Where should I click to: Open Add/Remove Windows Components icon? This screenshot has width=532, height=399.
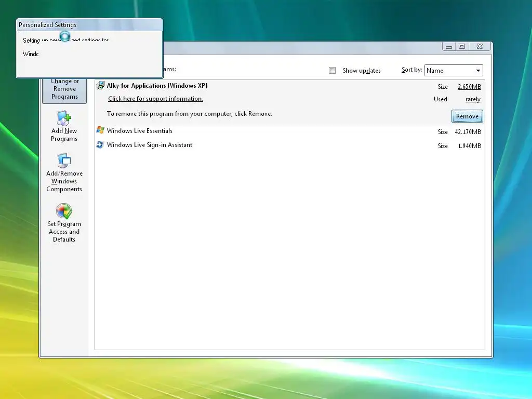click(64, 161)
